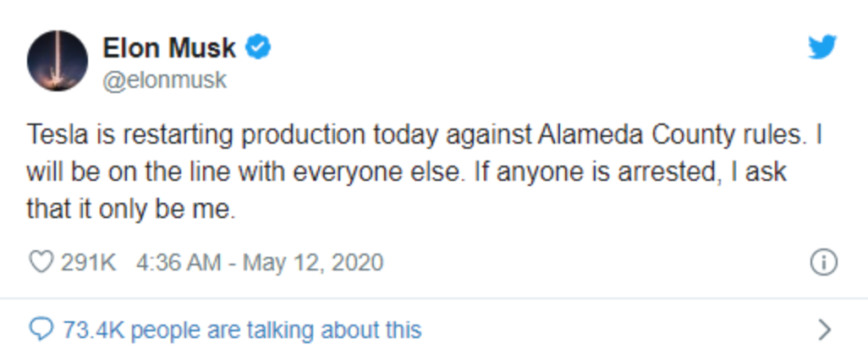Click the blue verified badge
Screen dimensions: 868x355
pos(258,47)
